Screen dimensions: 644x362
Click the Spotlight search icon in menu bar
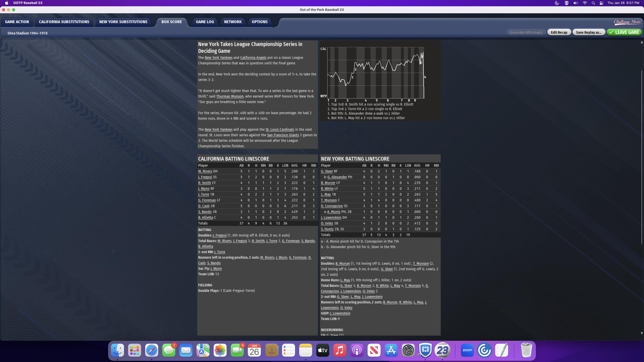[x=593, y=3]
